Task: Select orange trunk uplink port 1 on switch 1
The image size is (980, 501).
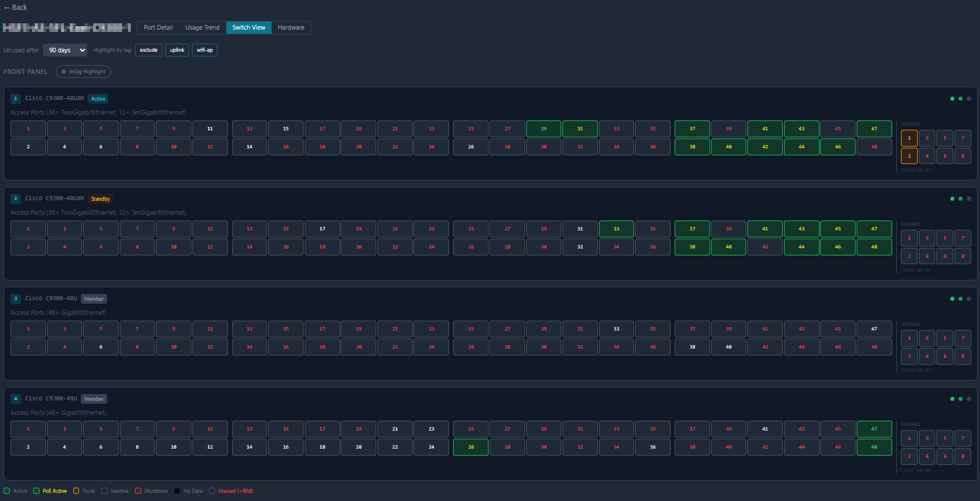Action: point(909,138)
